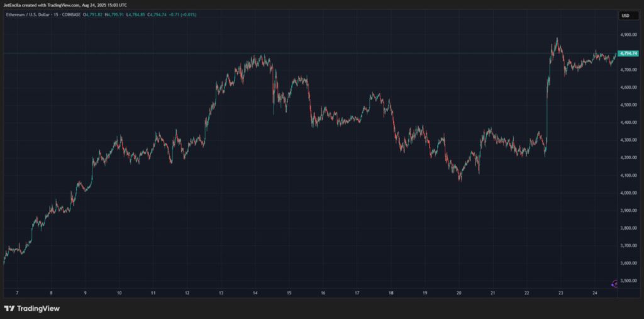Select date 20 on the time axis
The image size is (644, 319).
[459, 293]
